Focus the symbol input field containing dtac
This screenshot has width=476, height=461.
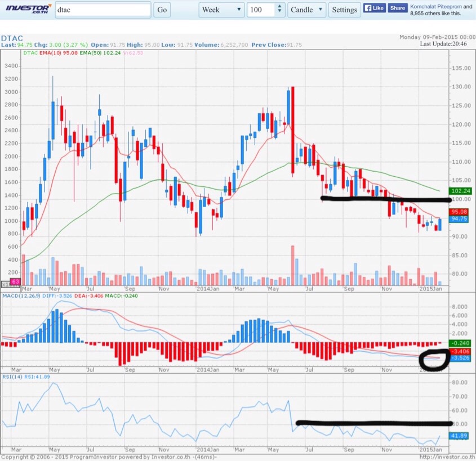tap(103, 10)
